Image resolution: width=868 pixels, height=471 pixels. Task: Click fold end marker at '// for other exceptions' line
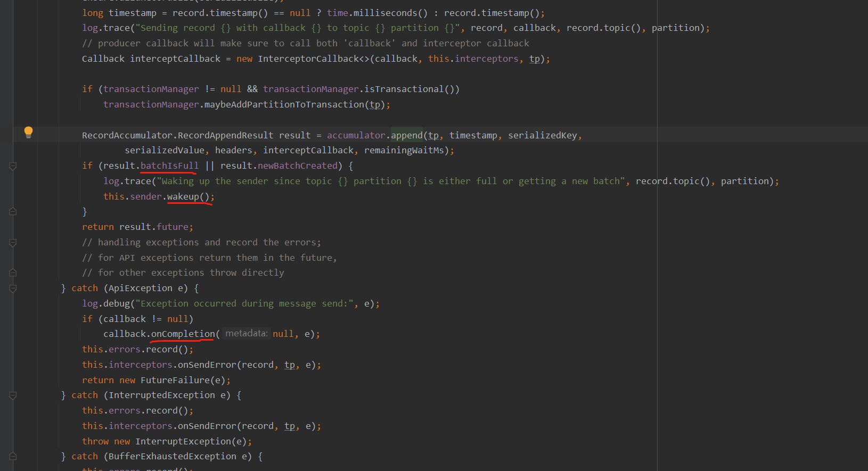13,273
